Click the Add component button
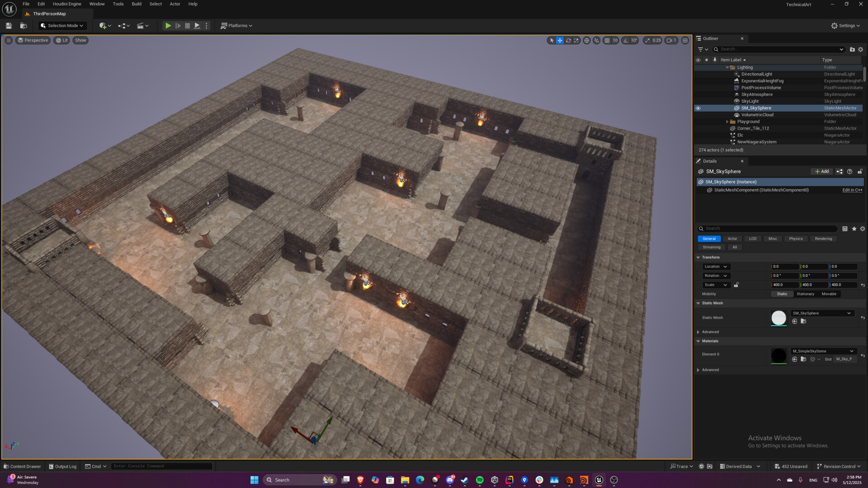868x488 pixels. pyautogui.click(x=821, y=171)
